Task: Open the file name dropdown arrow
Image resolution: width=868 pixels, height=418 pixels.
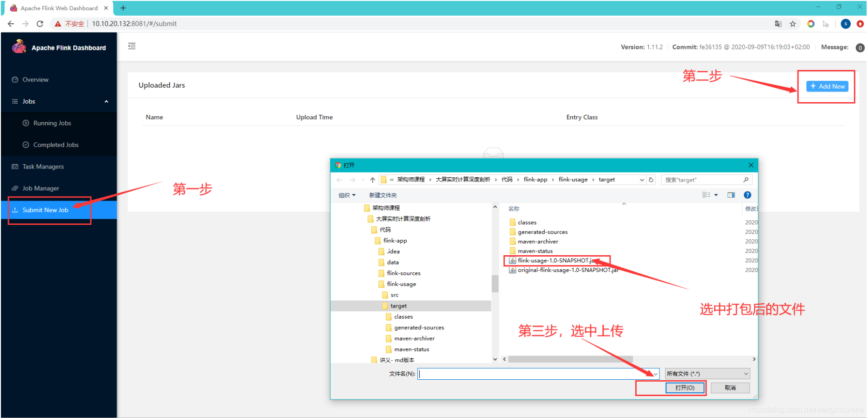Action: click(655, 374)
